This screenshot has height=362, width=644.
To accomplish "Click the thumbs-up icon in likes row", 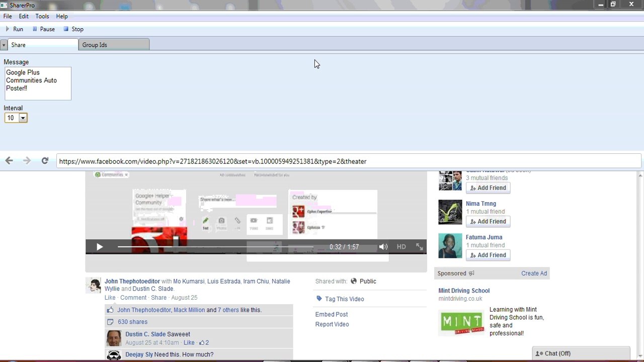I will pos(110,310).
